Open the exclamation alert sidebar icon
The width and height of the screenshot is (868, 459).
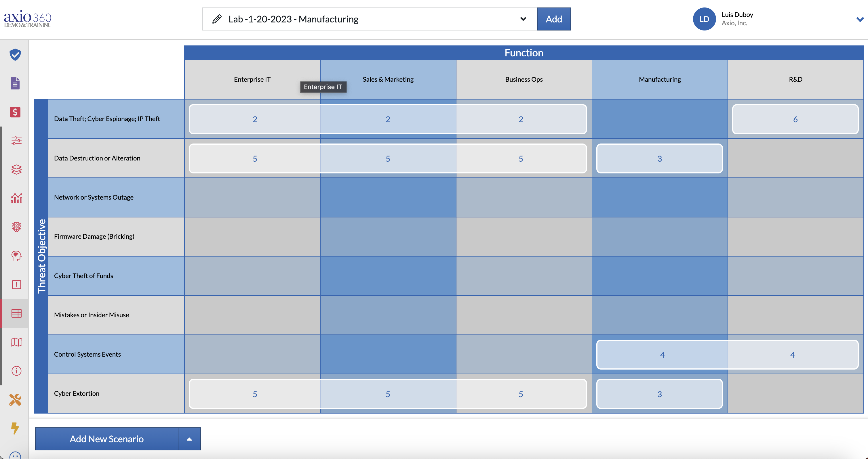(x=16, y=284)
